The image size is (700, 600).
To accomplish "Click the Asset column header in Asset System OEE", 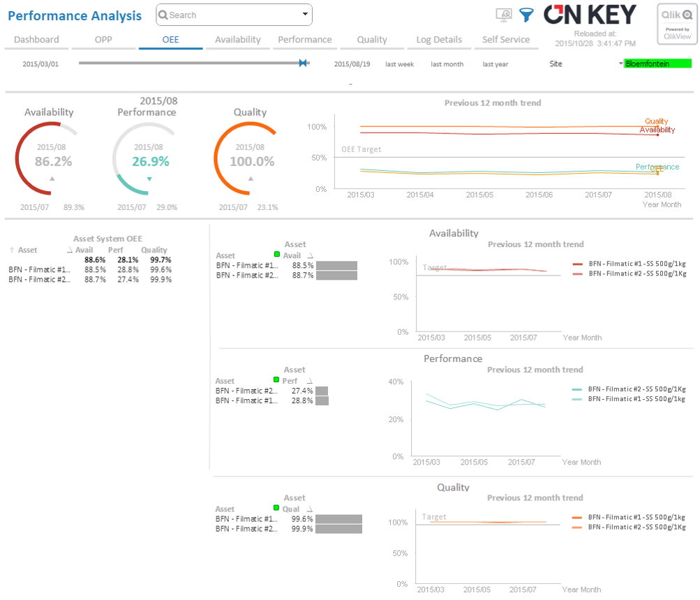I will tap(27, 250).
